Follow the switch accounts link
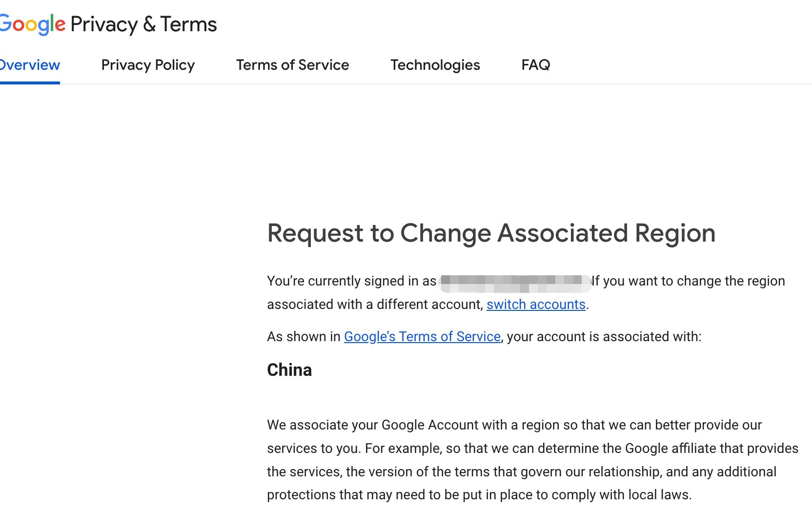Viewport: 812px width, 531px height. pyautogui.click(x=536, y=305)
